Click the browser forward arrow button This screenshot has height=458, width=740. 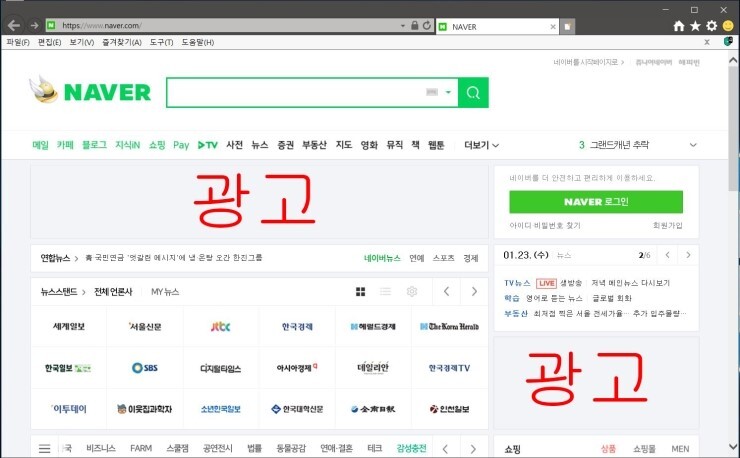pos(34,25)
